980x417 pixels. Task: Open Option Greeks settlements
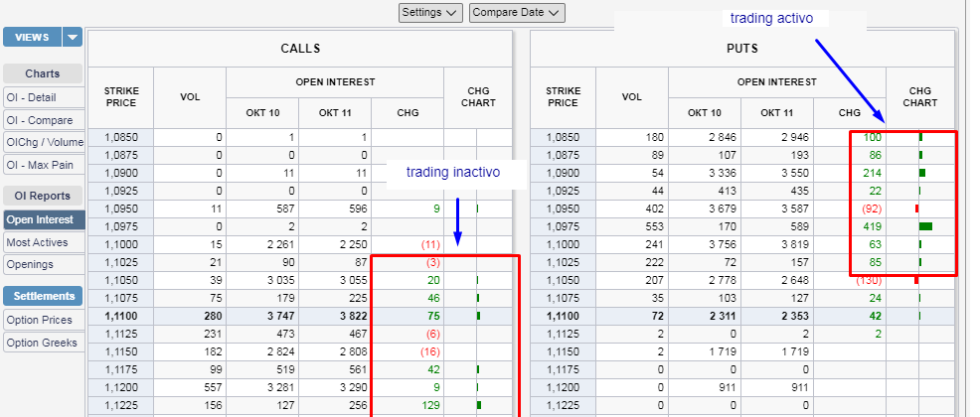pos(43,343)
